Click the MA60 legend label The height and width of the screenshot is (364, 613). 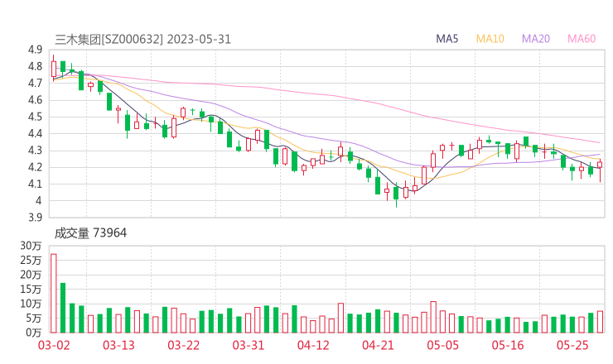click(x=582, y=39)
